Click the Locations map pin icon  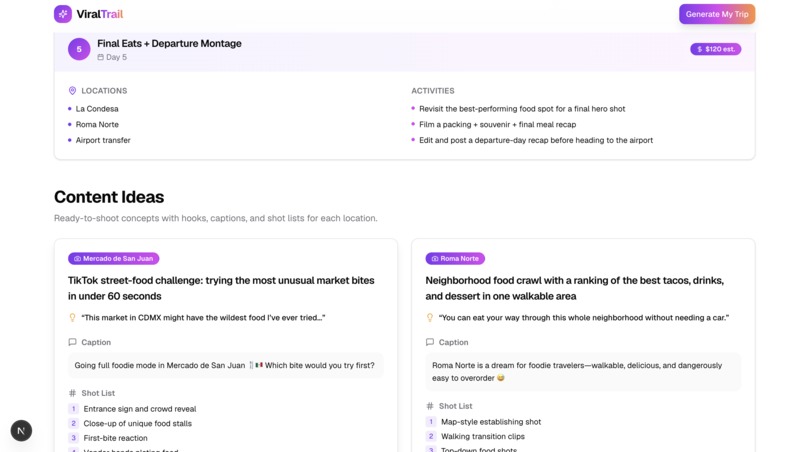[72, 91]
